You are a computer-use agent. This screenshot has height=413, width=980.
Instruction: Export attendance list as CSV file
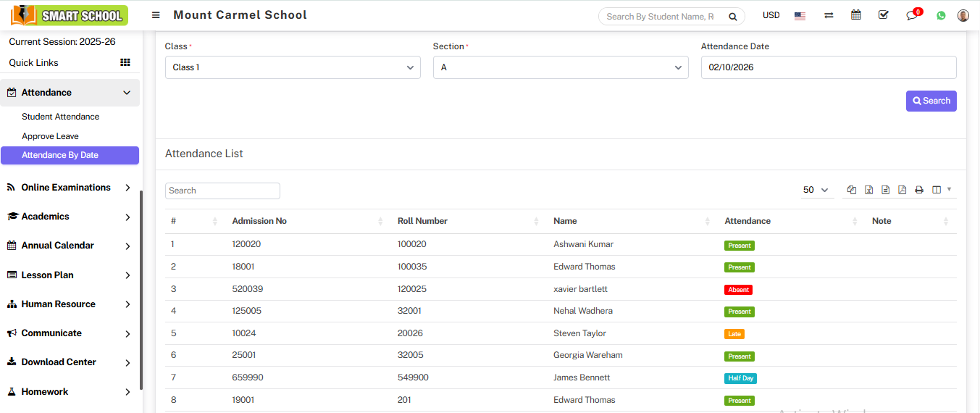(x=885, y=190)
